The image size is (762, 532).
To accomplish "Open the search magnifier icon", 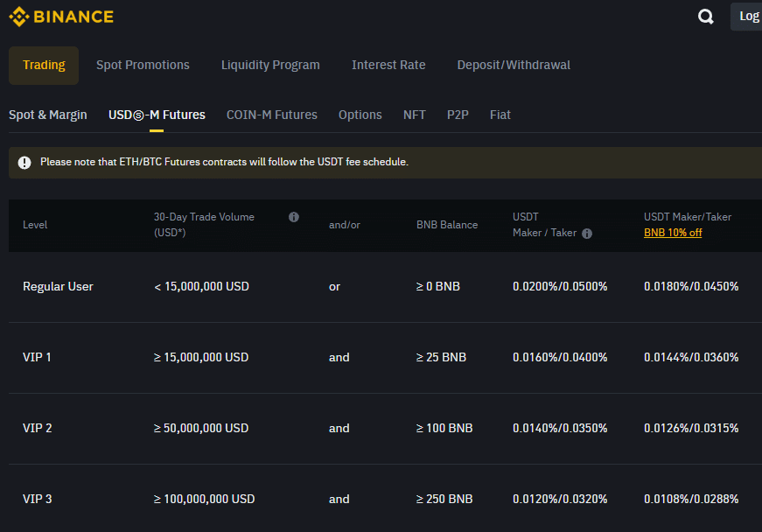I will [x=706, y=17].
